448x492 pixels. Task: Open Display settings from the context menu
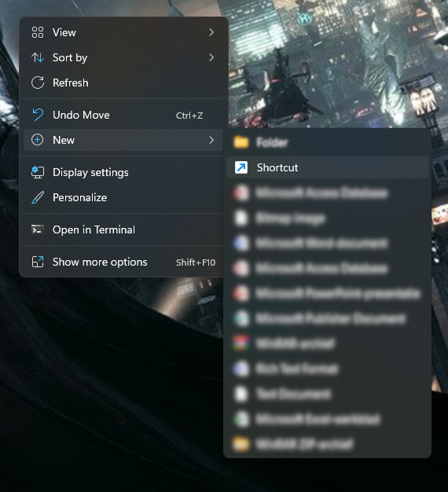click(x=123, y=172)
